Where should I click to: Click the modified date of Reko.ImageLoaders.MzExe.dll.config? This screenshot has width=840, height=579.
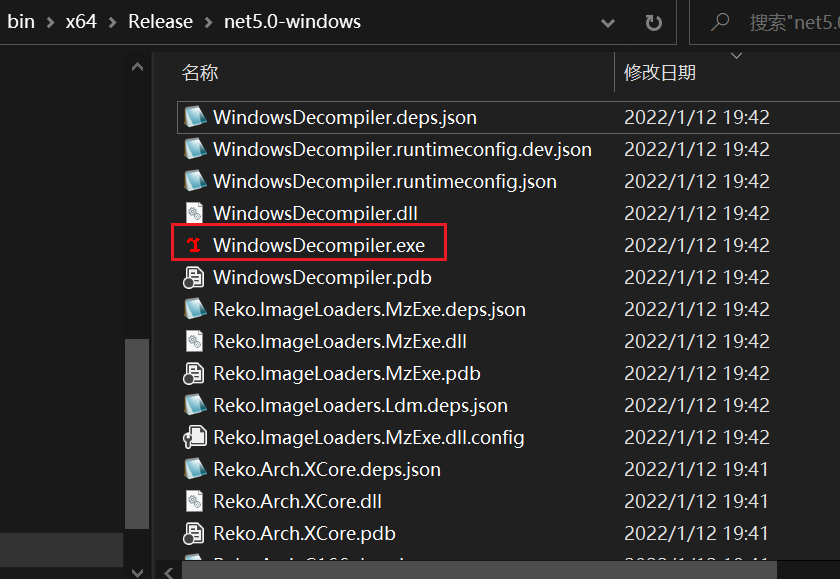pyautogui.click(x=696, y=438)
